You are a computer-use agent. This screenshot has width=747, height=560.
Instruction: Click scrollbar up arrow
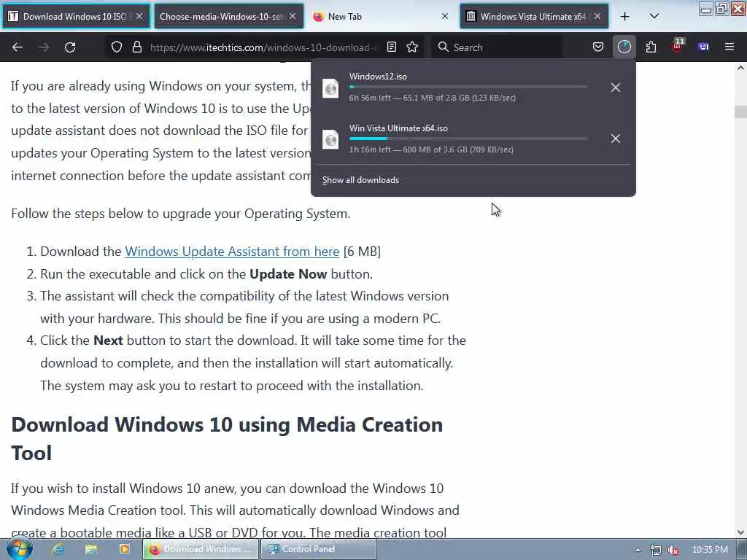740,68
